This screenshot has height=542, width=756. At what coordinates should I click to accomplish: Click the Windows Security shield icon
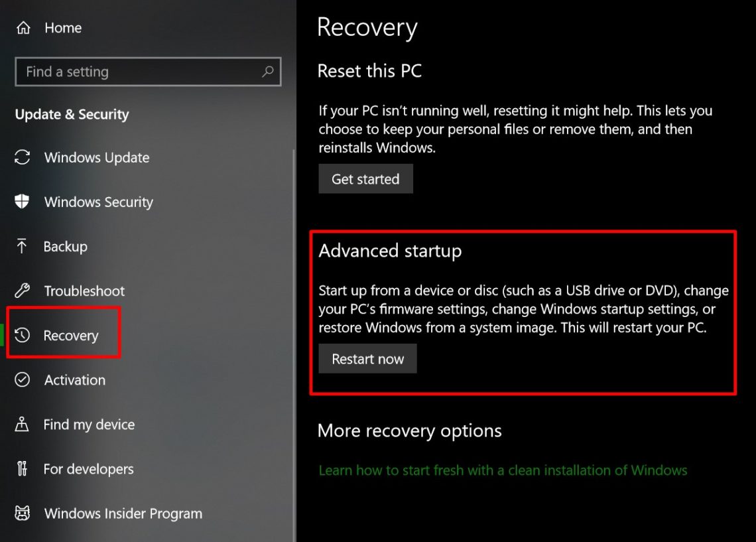pyautogui.click(x=23, y=202)
